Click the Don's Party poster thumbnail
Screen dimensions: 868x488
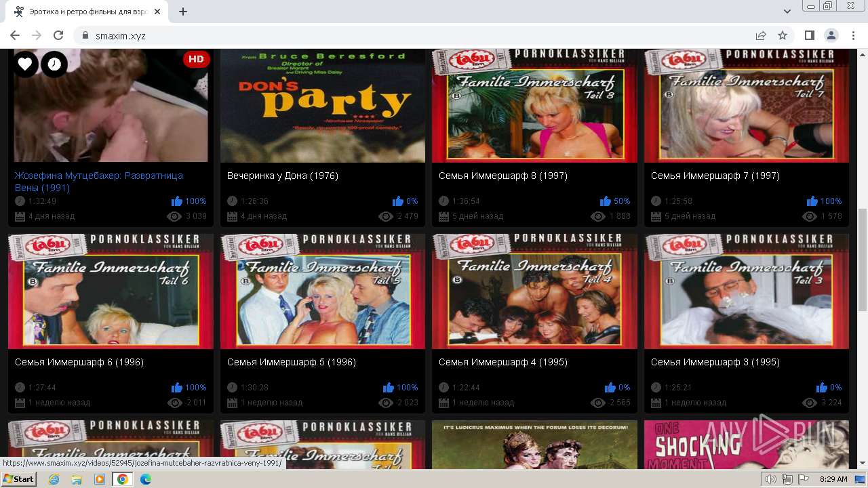tap(323, 105)
